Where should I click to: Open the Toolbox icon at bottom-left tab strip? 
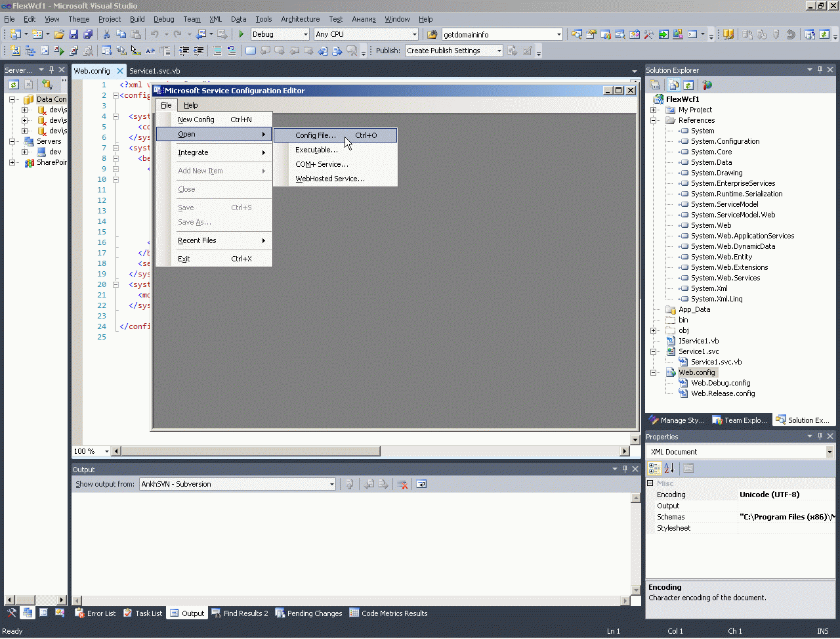(x=12, y=613)
